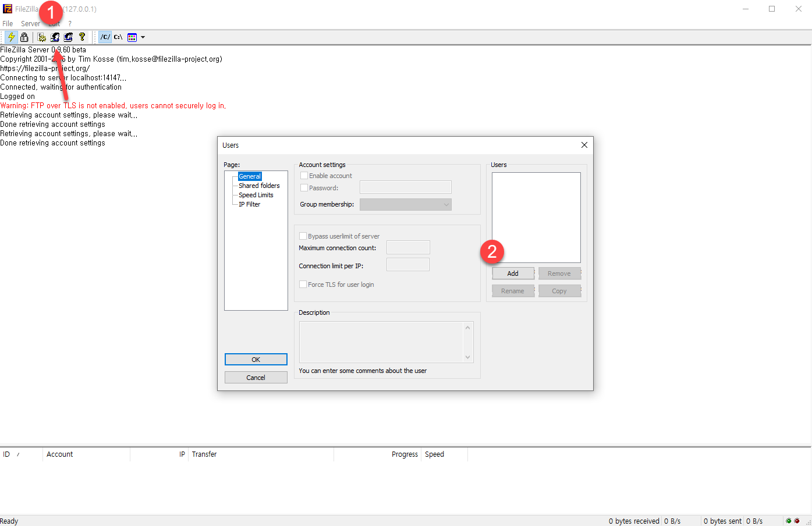Click the Transfer column header

tap(261, 454)
